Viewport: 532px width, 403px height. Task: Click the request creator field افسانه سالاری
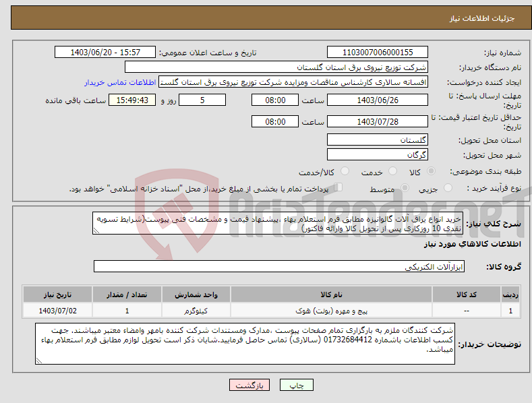(293, 82)
